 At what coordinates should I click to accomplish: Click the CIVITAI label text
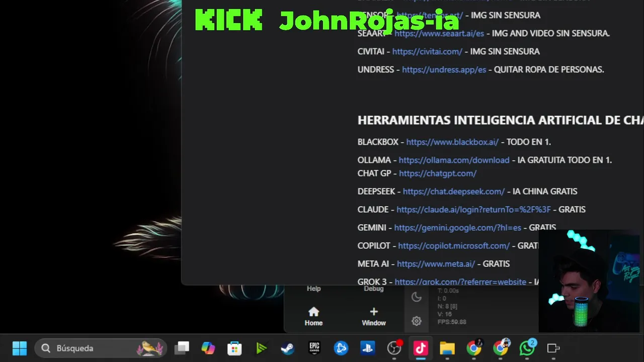tap(371, 51)
